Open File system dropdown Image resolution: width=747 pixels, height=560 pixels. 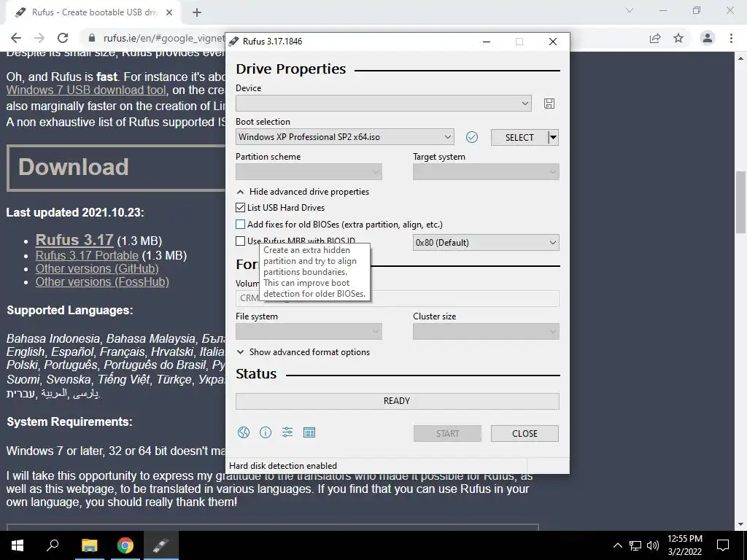[309, 332]
